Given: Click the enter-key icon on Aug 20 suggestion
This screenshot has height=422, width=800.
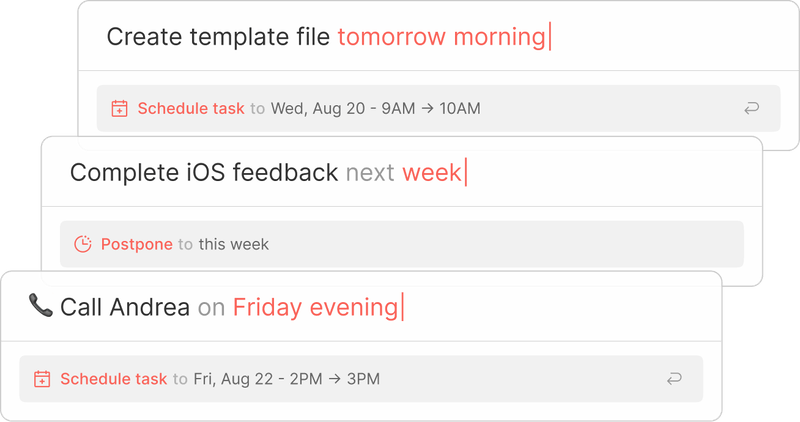Looking at the screenshot, I should (751, 108).
